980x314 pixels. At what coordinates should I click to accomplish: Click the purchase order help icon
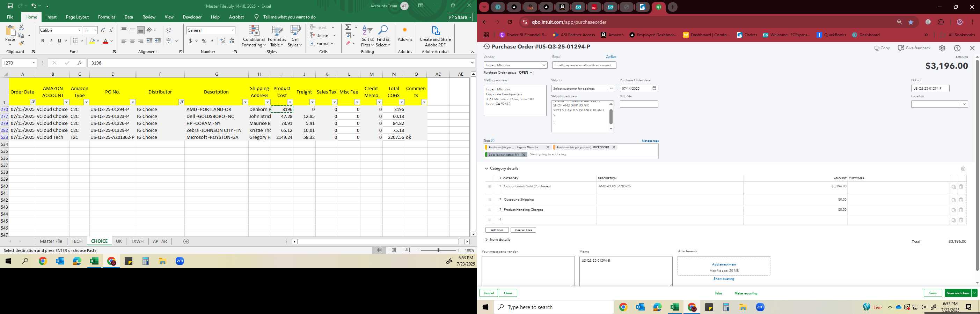[958, 48]
